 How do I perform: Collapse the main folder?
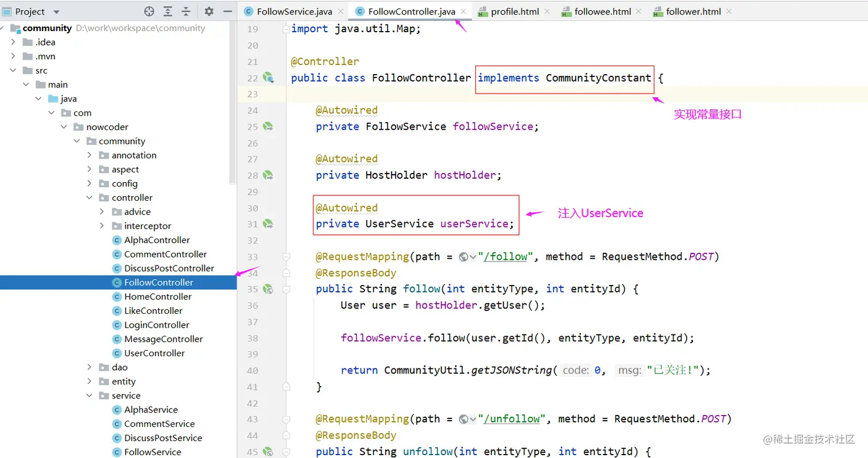point(26,84)
